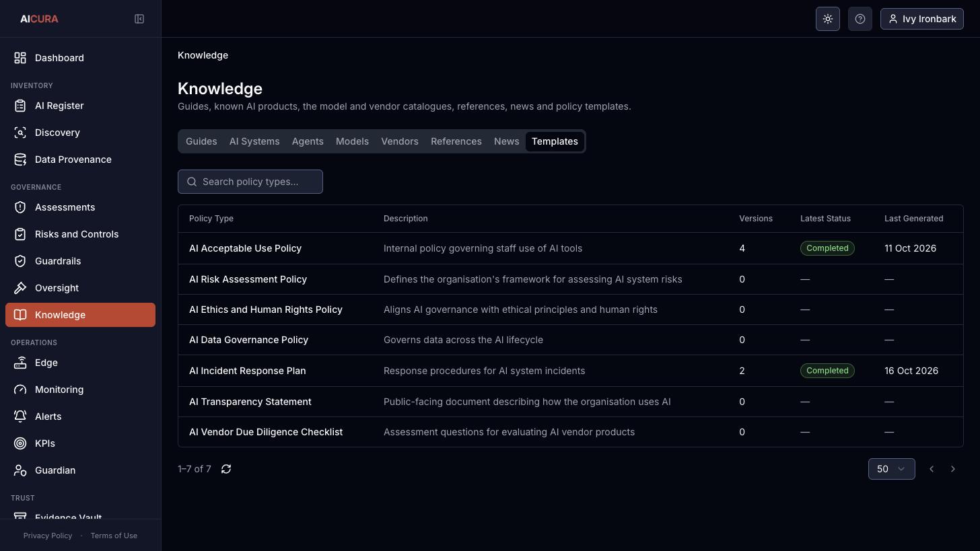This screenshot has width=980, height=551.
Task: Click the Guardian user icon
Action: pyautogui.click(x=20, y=470)
